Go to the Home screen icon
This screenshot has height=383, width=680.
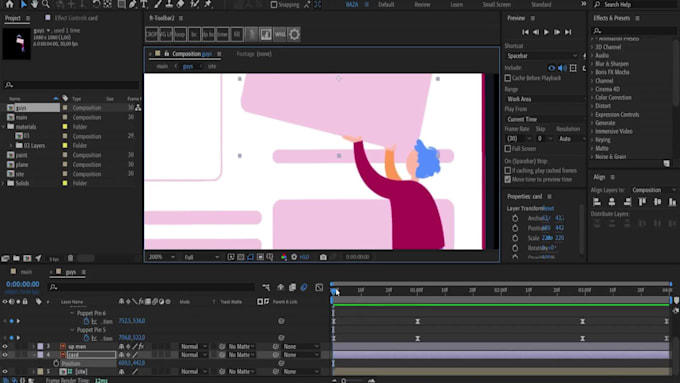point(10,4)
